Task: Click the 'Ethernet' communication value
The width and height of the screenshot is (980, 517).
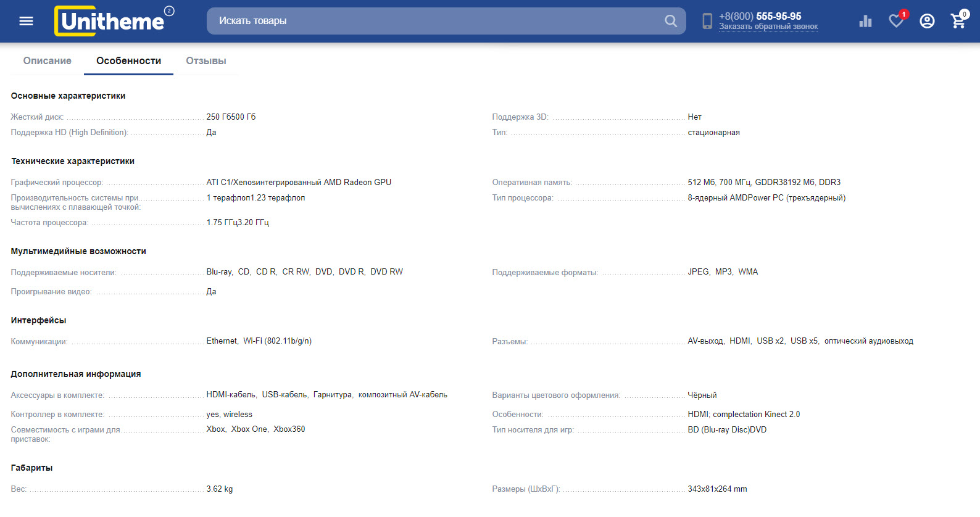Action: pos(222,341)
